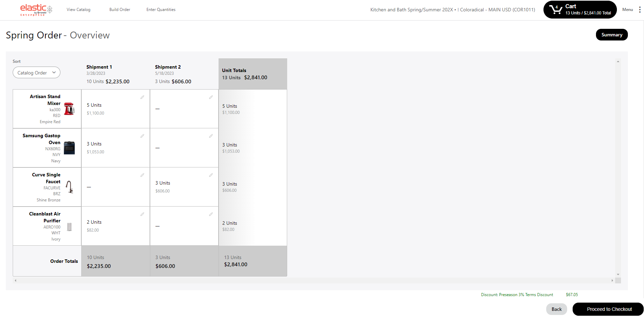Go to Build Order tab

click(x=120, y=10)
